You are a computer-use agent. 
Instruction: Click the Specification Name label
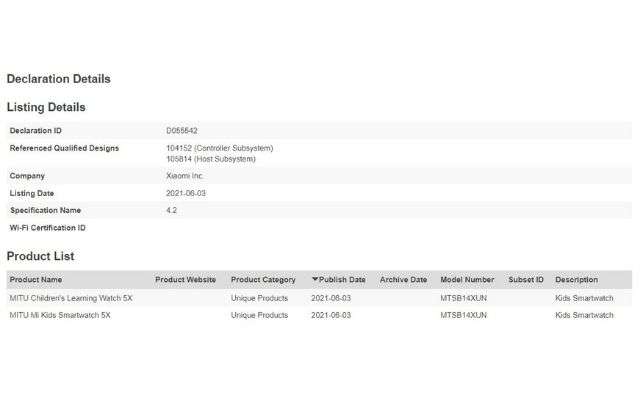tap(45, 211)
